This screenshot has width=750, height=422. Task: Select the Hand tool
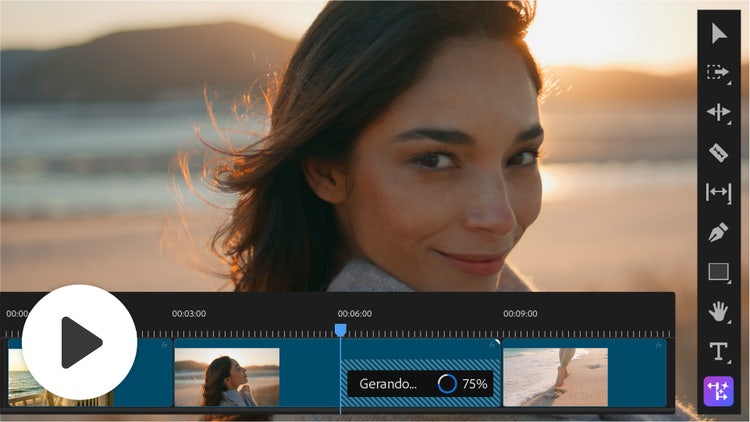click(x=718, y=312)
